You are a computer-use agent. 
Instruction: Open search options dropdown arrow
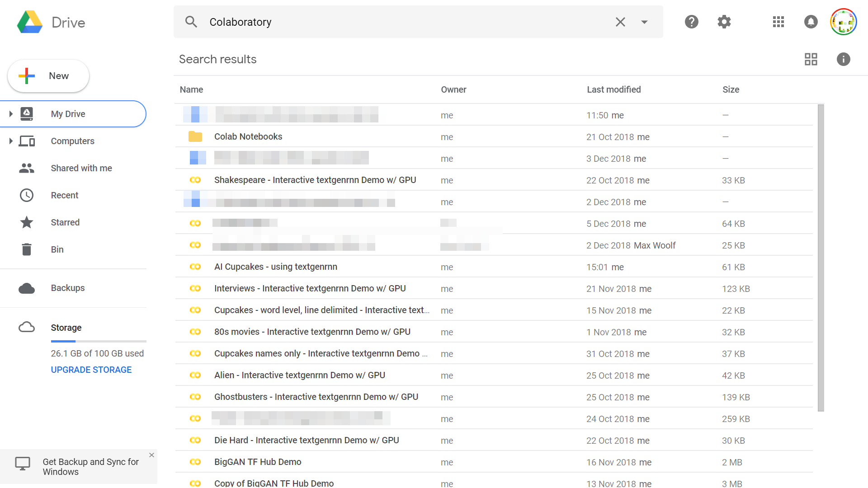[x=645, y=22]
